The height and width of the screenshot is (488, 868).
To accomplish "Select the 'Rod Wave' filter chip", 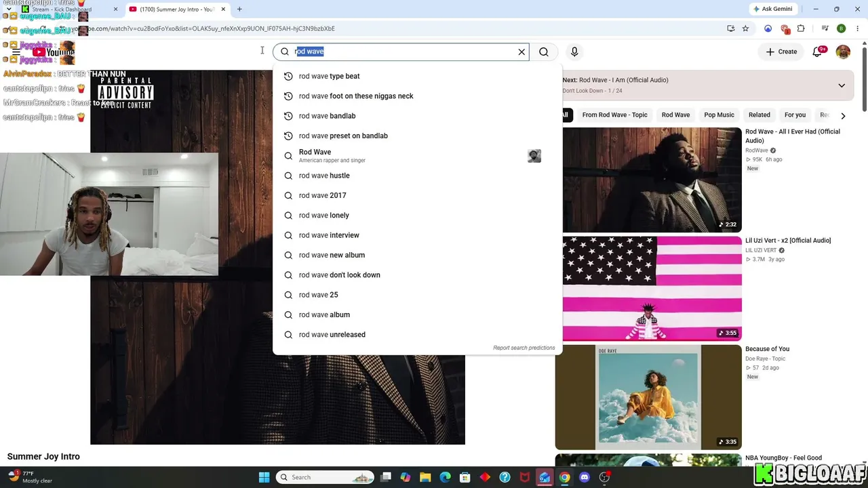I will click(675, 115).
